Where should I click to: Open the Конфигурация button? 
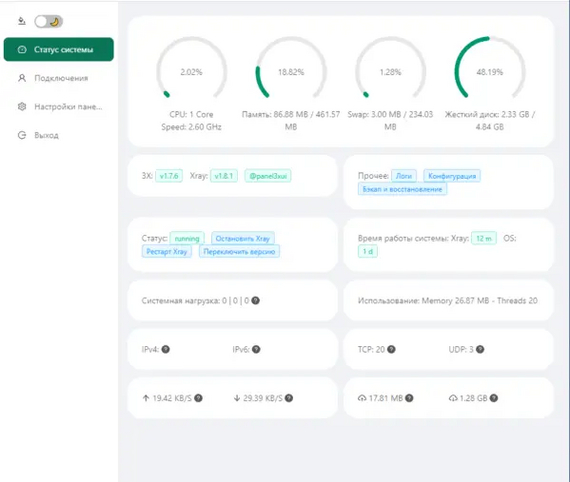[x=452, y=176]
